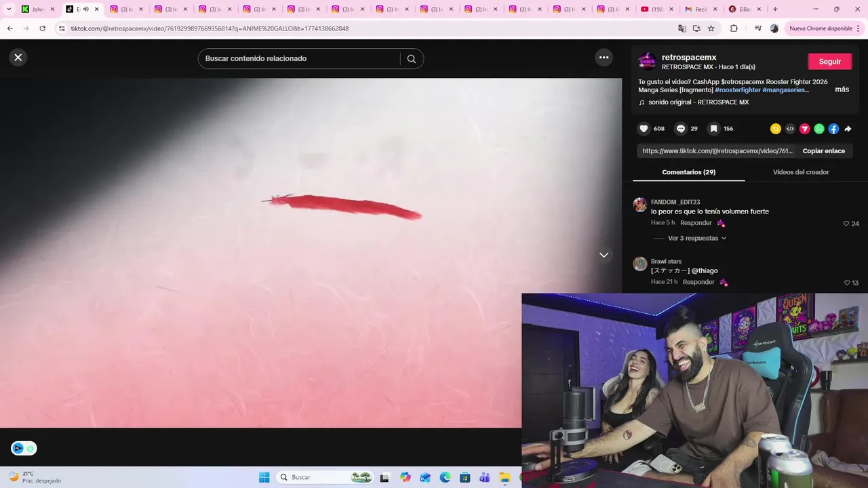Image resolution: width=868 pixels, height=488 pixels.
Task: Open the Windows Start menu
Action: point(264,477)
